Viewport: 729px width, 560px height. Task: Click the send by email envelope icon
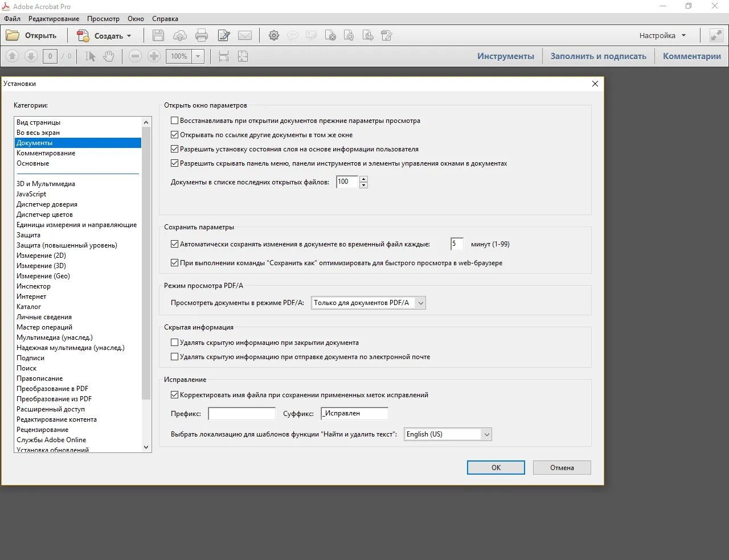pyautogui.click(x=245, y=36)
